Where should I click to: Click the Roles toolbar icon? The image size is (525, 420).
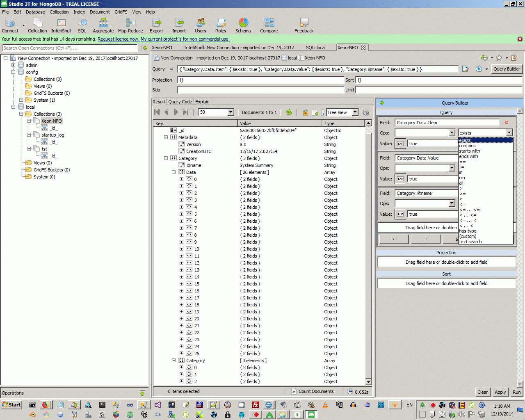(x=221, y=25)
